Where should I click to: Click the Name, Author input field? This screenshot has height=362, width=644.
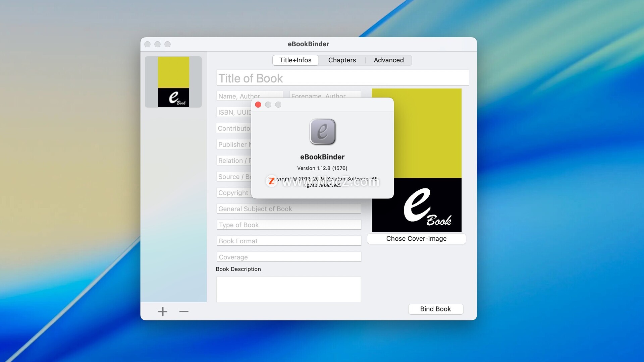[x=250, y=96]
